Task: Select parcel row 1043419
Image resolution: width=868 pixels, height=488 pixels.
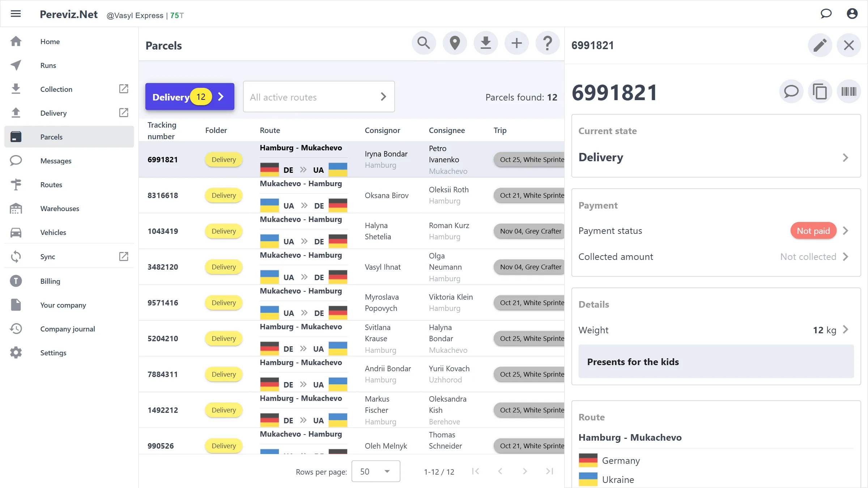Action: [x=351, y=231]
